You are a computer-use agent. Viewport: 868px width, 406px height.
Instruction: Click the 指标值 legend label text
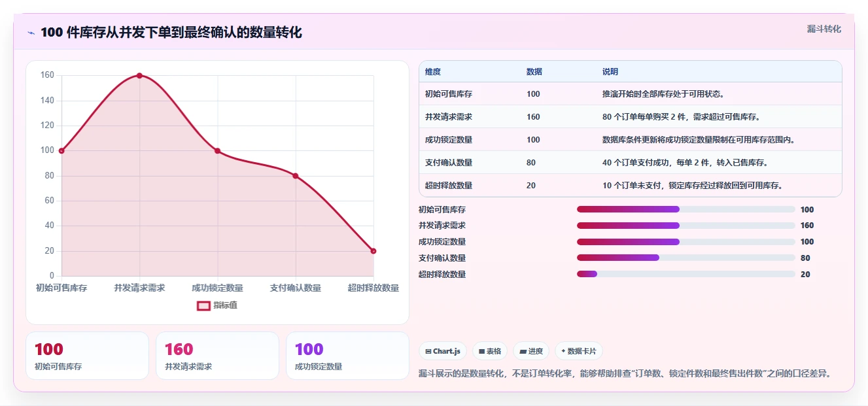point(225,305)
